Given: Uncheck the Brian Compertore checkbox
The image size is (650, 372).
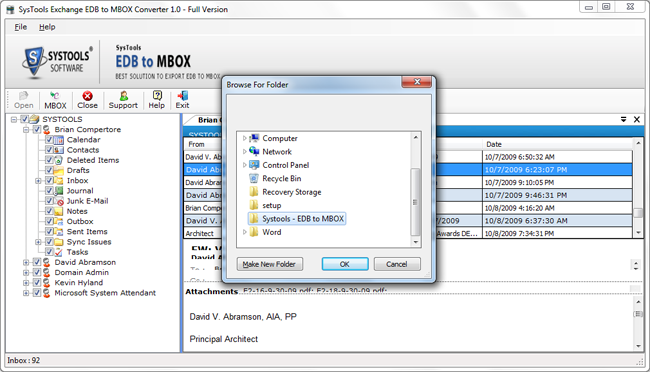Looking at the screenshot, I should 37,129.
